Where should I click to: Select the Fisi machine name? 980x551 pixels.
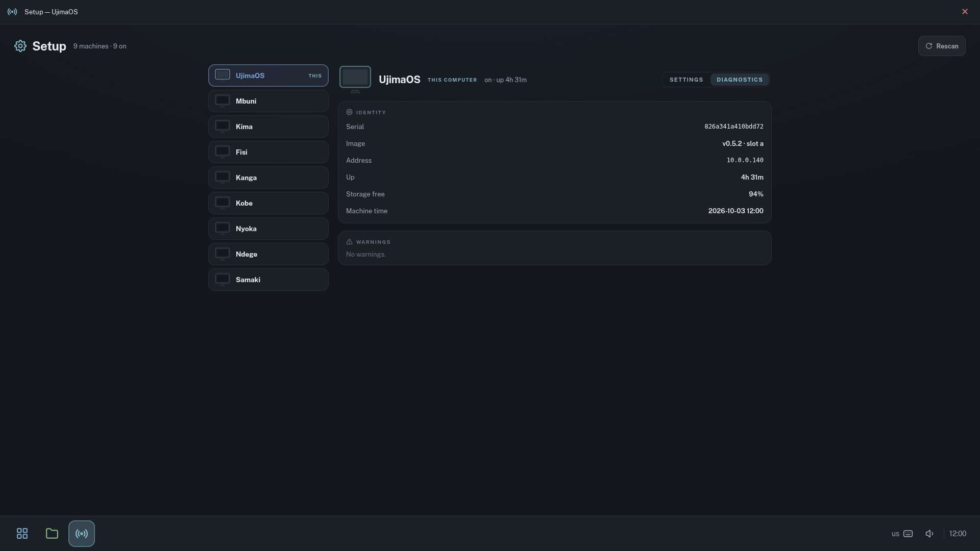pos(241,152)
